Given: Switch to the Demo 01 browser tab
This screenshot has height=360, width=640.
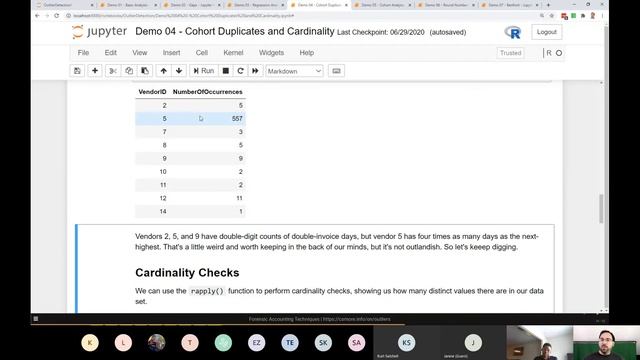Looking at the screenshot, I should [128, 5].
